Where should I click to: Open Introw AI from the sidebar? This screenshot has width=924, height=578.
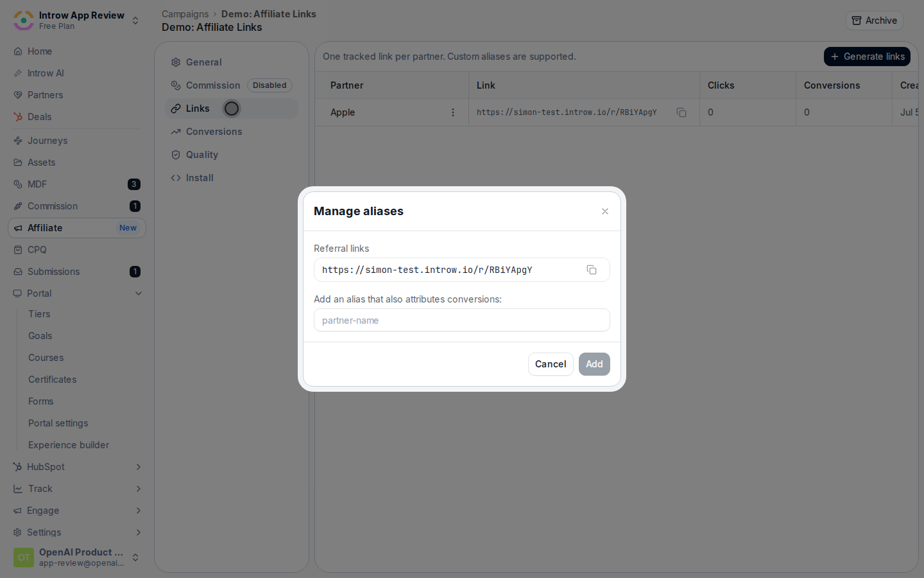click(77, 73)
